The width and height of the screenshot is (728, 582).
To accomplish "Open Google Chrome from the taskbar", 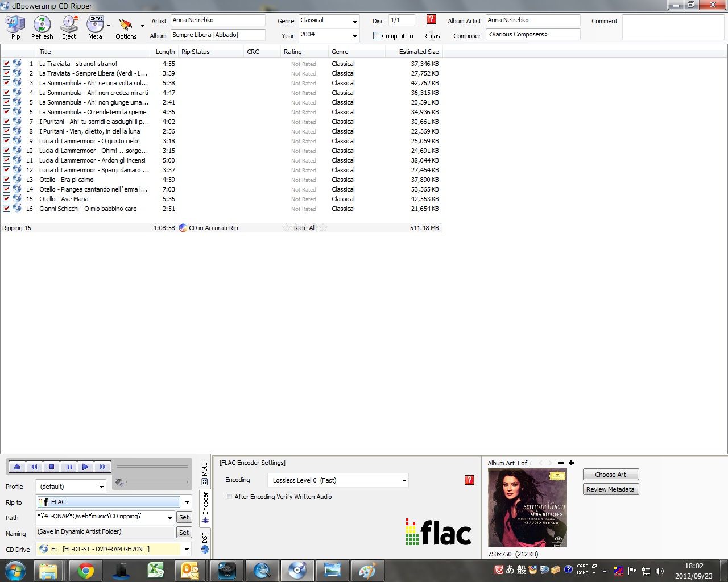I will (86, 571).
